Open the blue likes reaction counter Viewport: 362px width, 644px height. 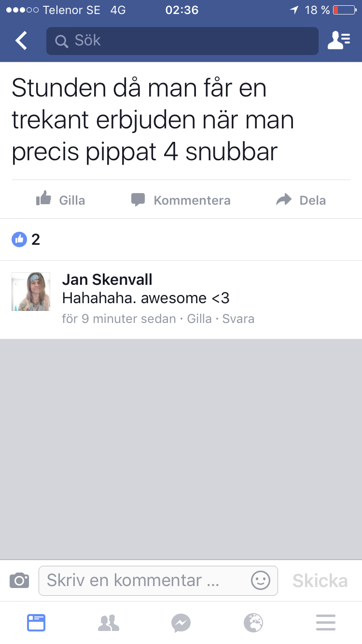coord(26,239)
